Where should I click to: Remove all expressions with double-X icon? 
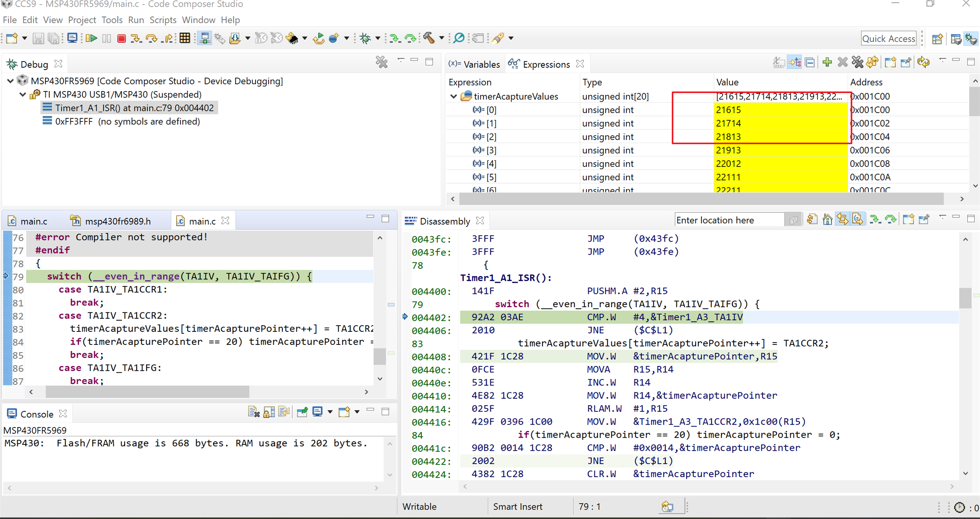(x=857, y=62)
